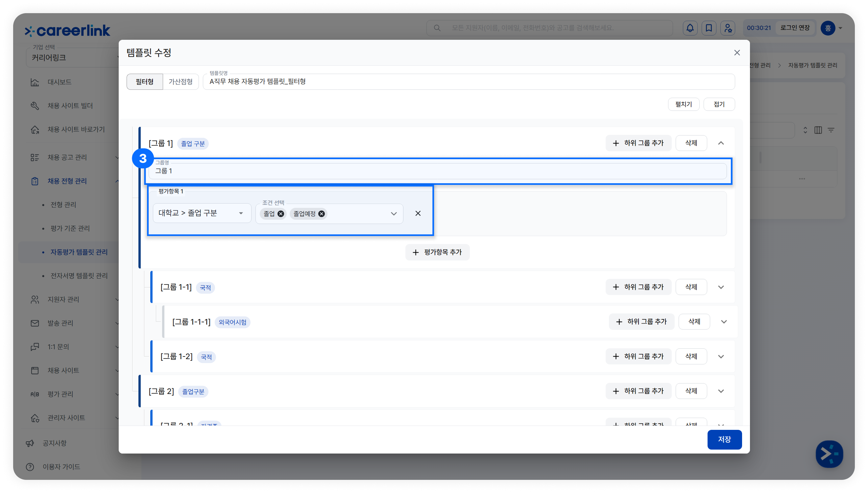Add a 평가항목 to 그룹 1
The height and width of the screenshot is (493, 868).
(437, 252)
